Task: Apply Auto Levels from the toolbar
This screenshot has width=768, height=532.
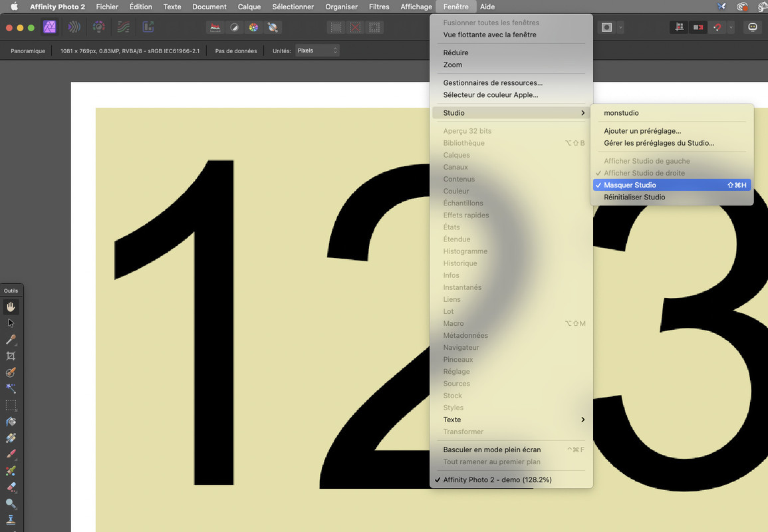Action: point(215,27)
